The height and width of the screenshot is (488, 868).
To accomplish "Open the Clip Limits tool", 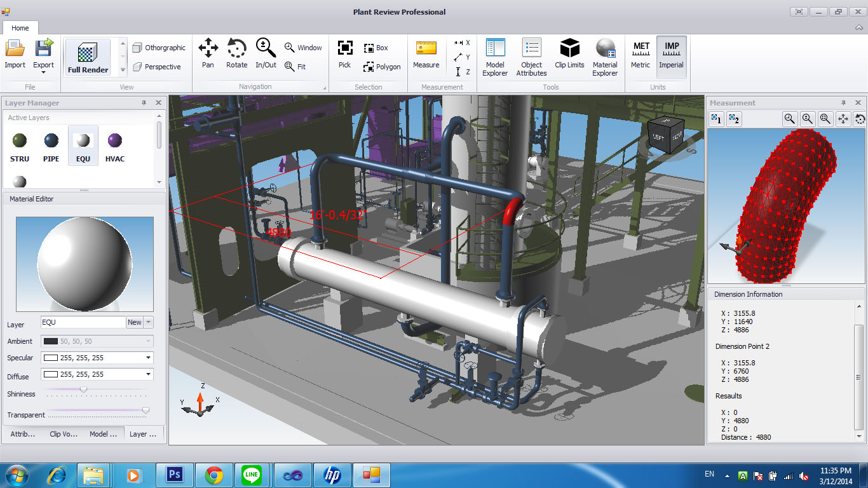I will (569, 53).
